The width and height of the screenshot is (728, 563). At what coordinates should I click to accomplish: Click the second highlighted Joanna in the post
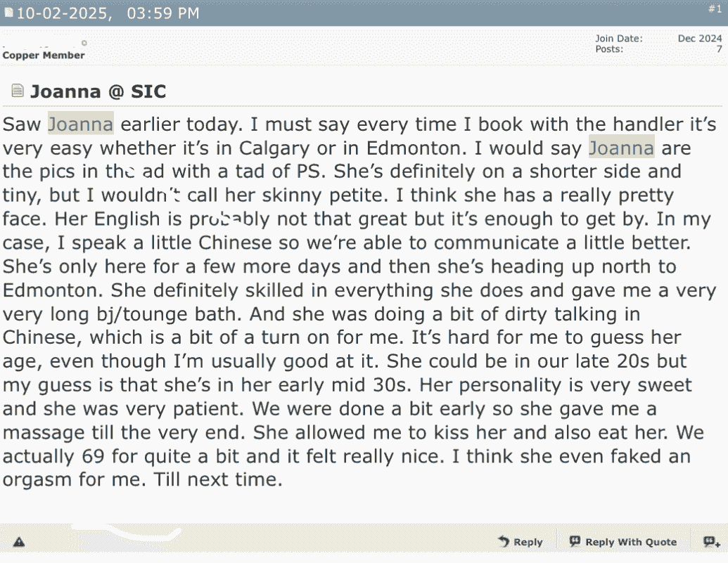click(621, 148)
